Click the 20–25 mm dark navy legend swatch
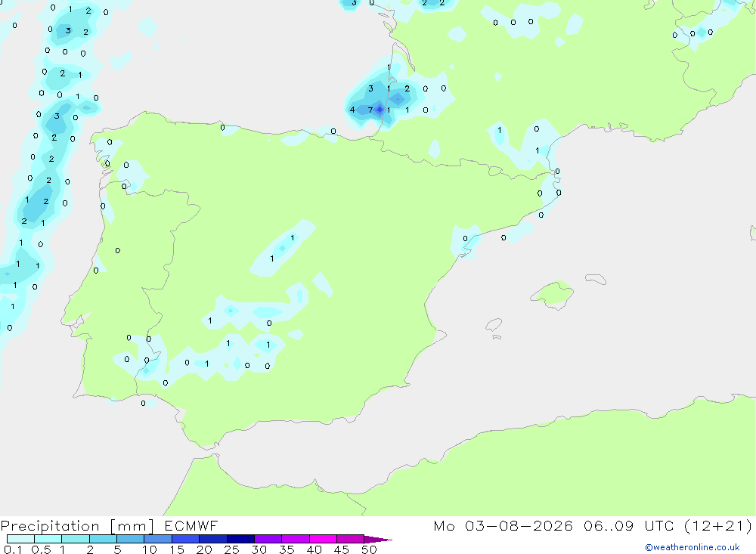Screen dimensions: 756x554 [x=213, y=539]
